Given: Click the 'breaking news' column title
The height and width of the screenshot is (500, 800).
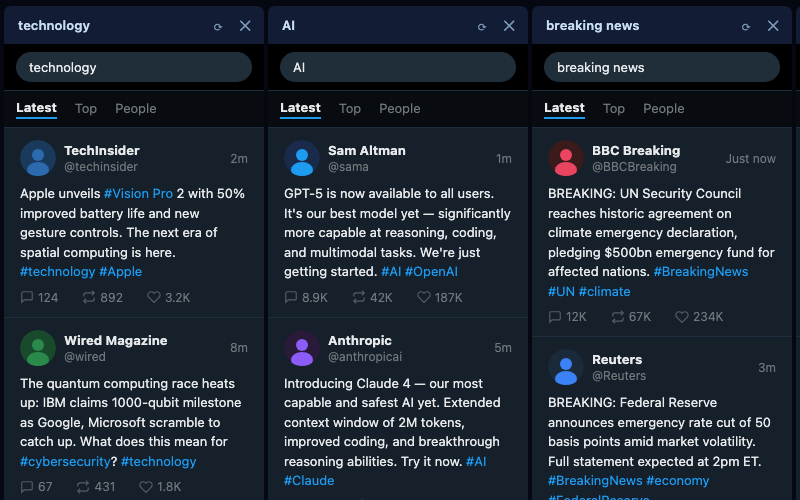Looking at the screenshot, I should coord(592,26).
